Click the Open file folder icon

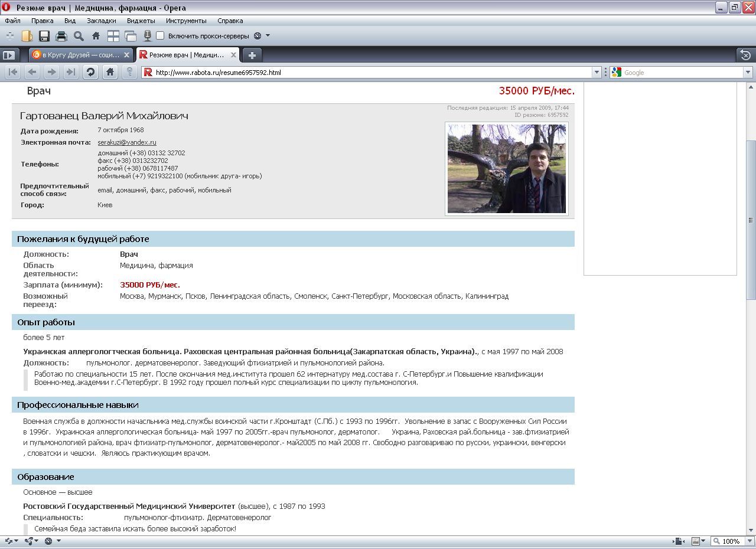(27, 36)
